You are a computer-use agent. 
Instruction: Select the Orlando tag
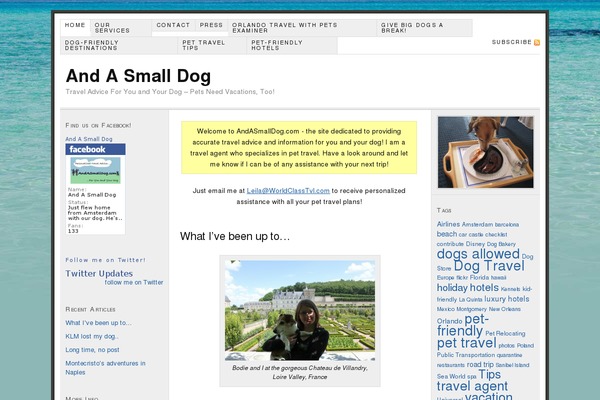click(449, 321)
